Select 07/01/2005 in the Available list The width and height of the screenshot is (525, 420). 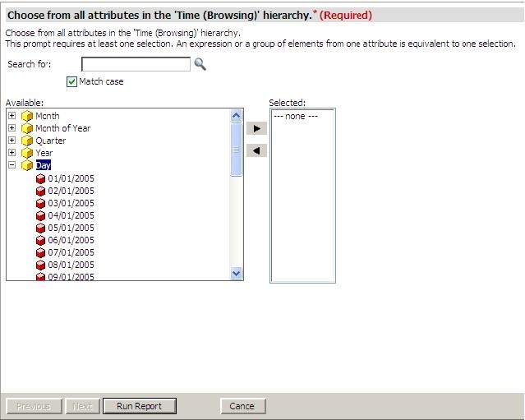[x=71, y=252]
